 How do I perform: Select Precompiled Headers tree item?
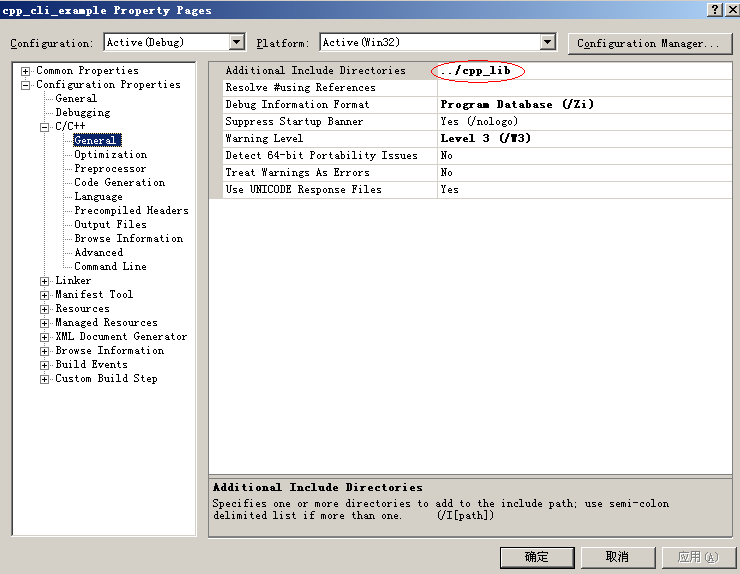pyautogui.click(x=131, y=211)
